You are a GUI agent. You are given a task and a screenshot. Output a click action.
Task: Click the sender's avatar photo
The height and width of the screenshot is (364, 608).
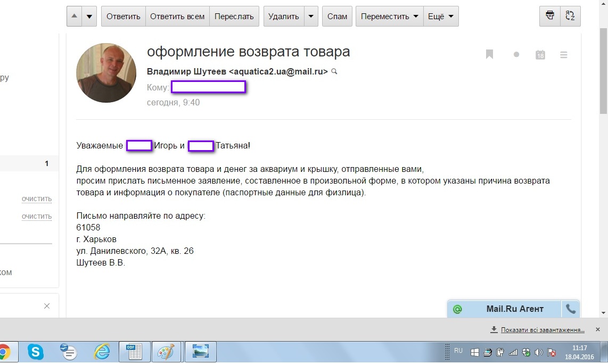[x=106, y=73]
